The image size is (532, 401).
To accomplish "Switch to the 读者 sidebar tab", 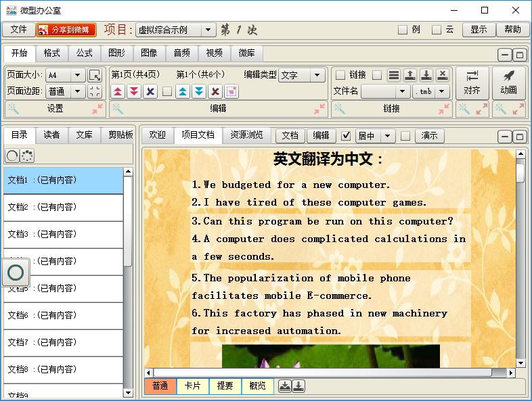I will point(51,135).
